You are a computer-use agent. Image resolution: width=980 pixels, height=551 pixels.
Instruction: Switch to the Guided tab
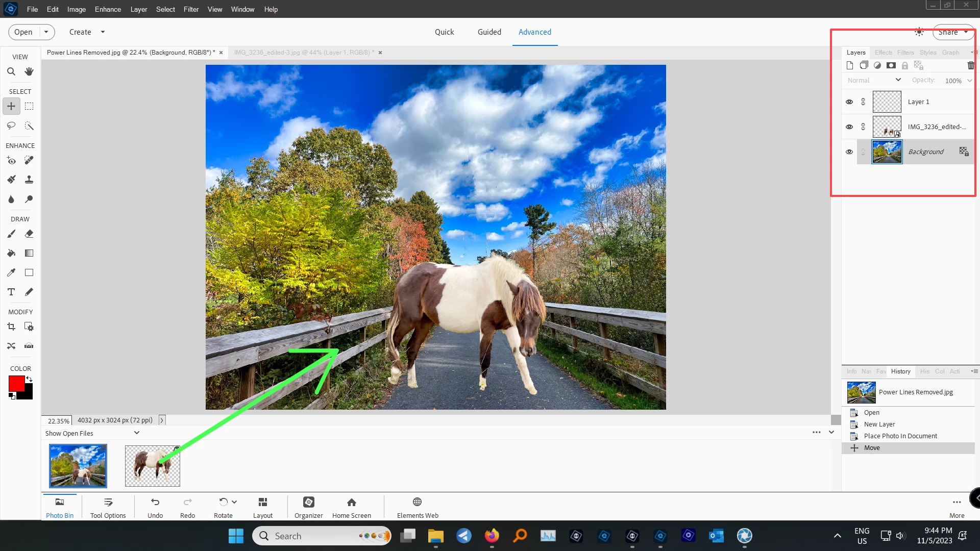point(489,32)
